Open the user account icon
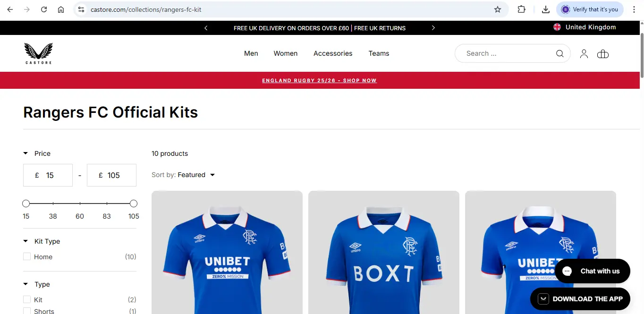 point(584,54)
